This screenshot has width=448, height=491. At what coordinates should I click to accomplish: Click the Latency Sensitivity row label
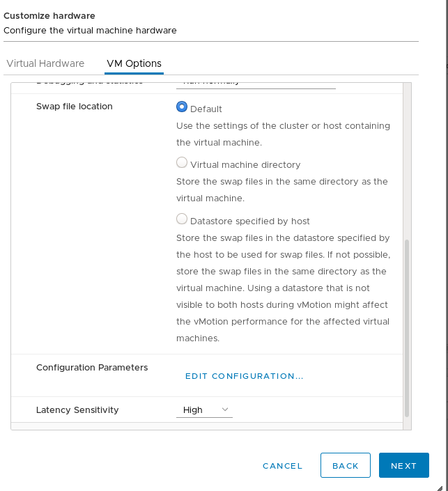77,410
